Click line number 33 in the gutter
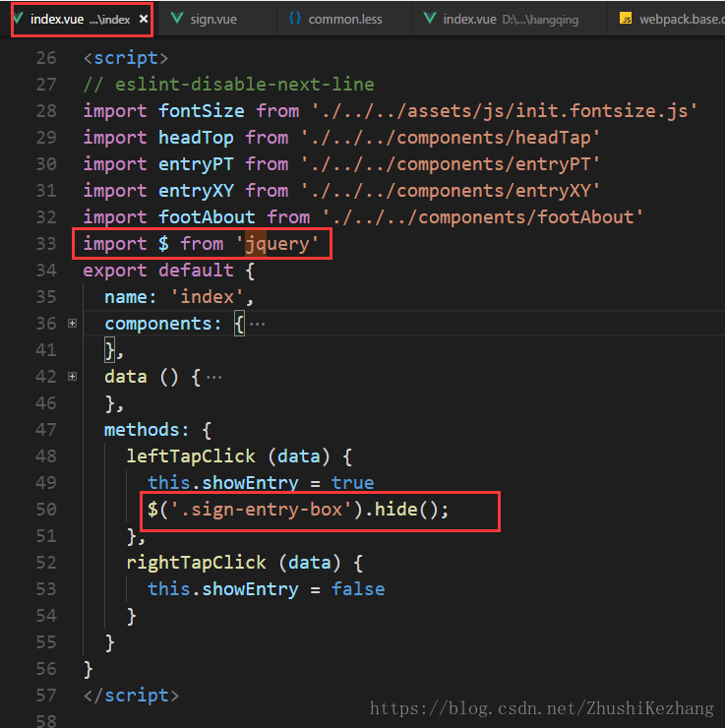Viewport: 725px width, 728px height. point(45,244)
